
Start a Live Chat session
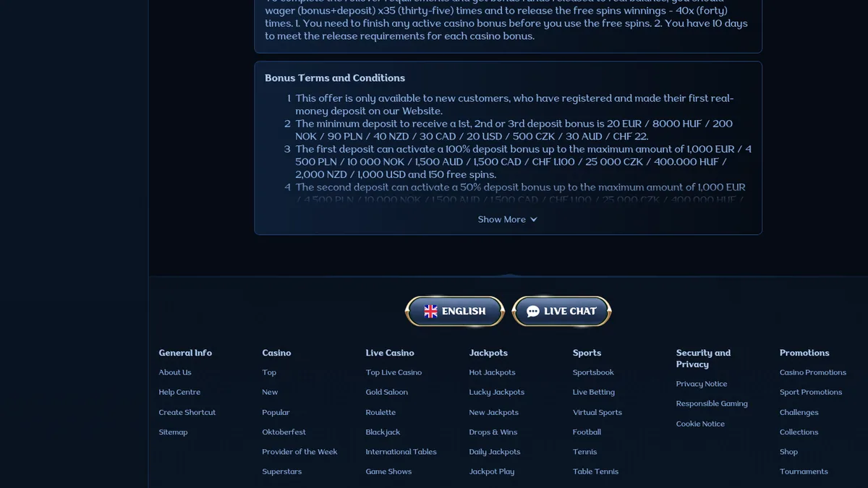pos(561,311)
